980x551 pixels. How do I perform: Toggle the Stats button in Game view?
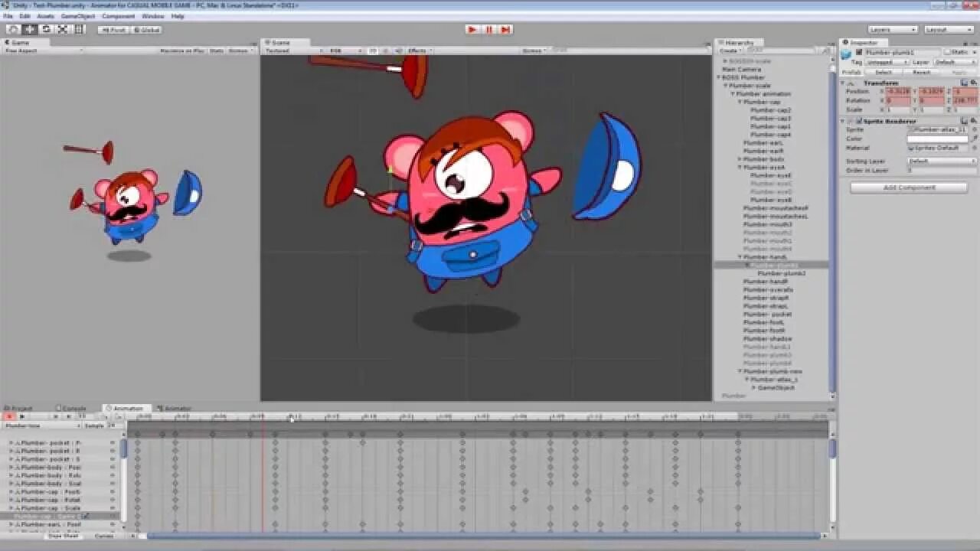tap(217, 51)
